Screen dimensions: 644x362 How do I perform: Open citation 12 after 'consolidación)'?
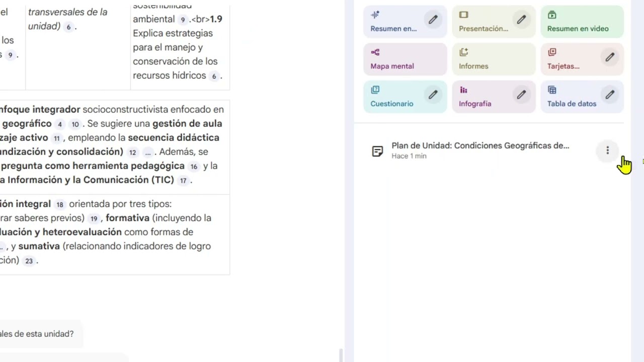tap(132, 152)
